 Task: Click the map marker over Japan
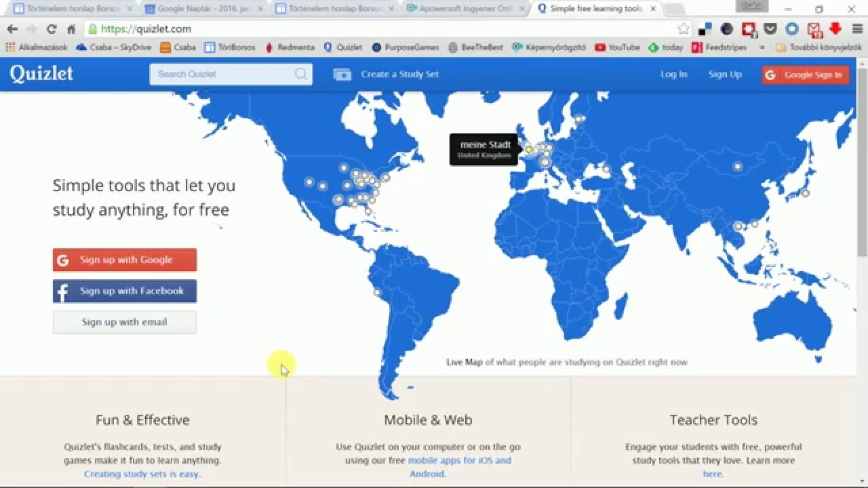(805, 193)
